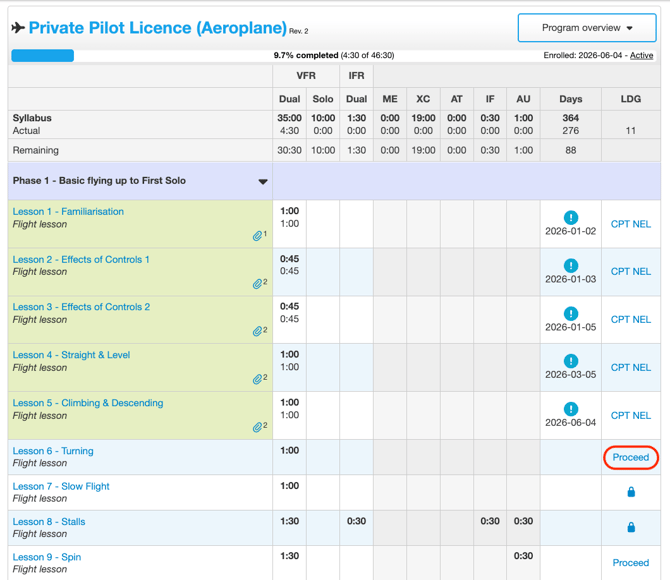Open attachment paperclip on Lesson 4 Straight & Level
Screen dimensions: 670x580
(x=257, y=379)
